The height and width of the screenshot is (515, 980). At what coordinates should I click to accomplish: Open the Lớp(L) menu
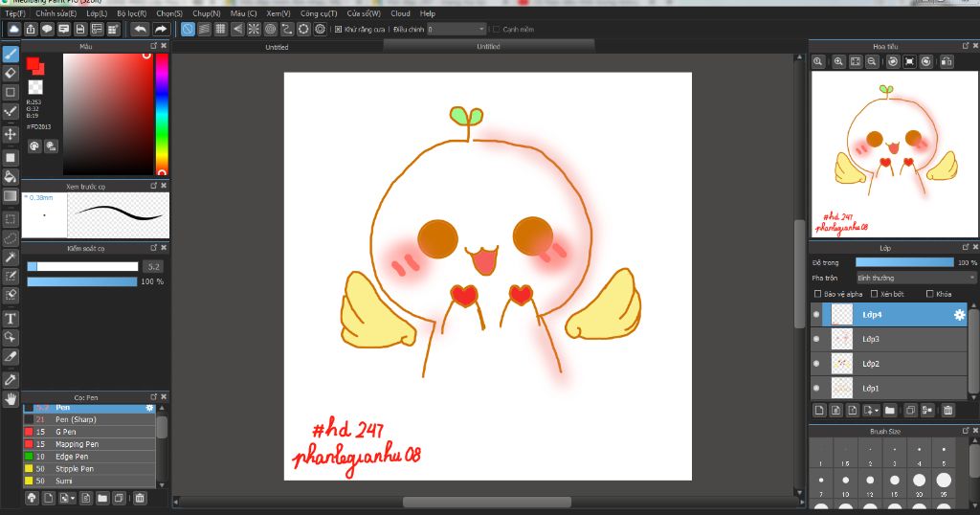[97, 13]
